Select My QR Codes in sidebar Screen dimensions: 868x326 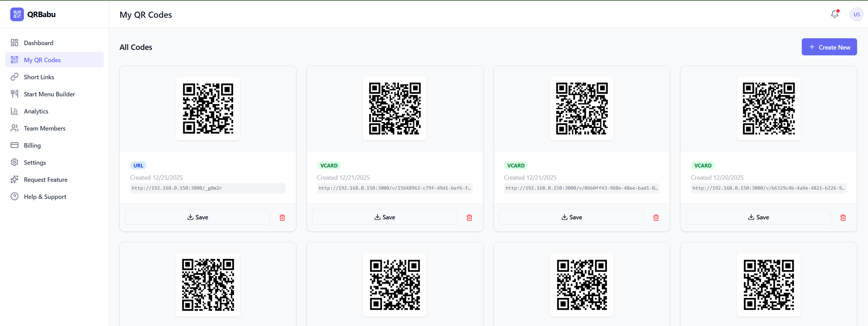(54, 60)
